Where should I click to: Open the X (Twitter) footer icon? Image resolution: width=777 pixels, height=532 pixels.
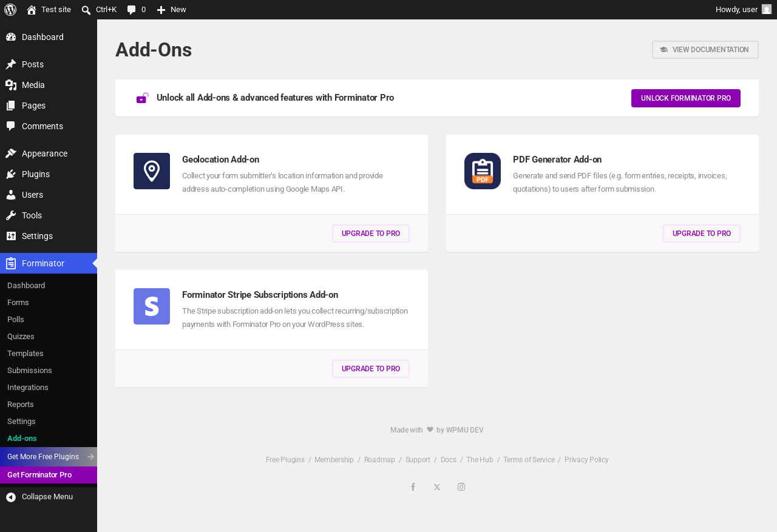437,487
